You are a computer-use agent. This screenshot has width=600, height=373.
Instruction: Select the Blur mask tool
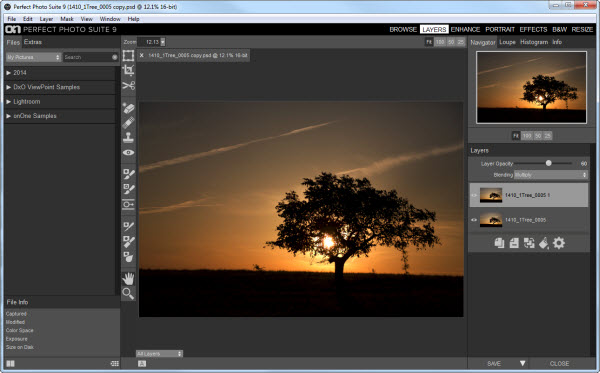coord(128,257)
